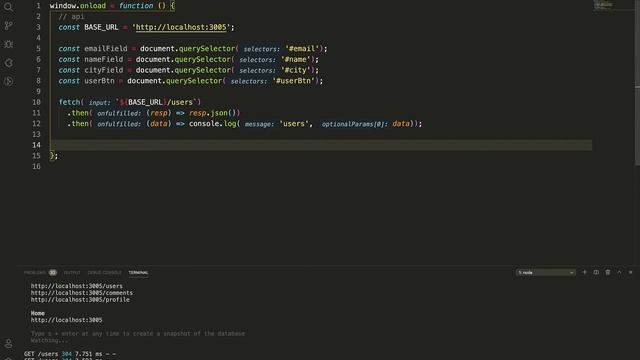Click the 'userBtn' variable name
Viewport: 640px width, 360px height.
tap(99, 81)
